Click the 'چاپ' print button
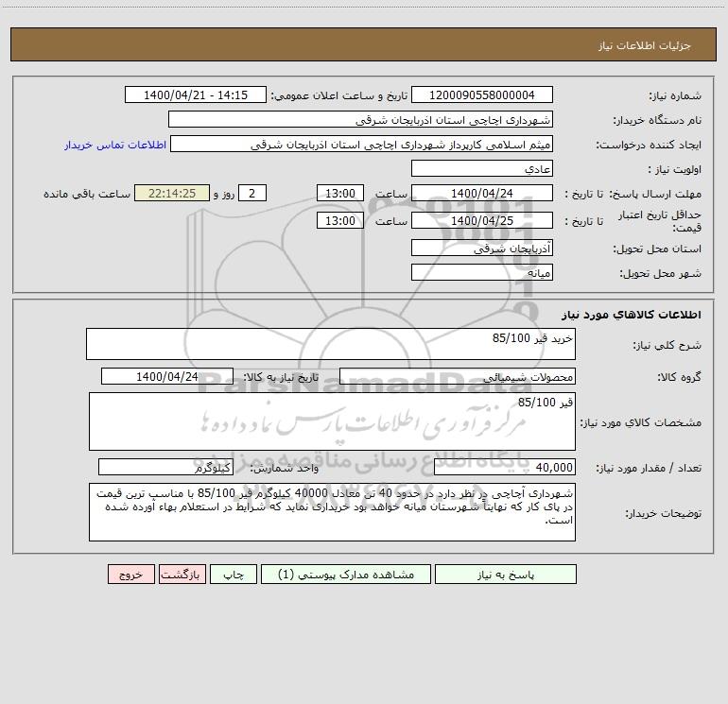Image resolution: width=728 pixels, height=704 pixels. tap(234, 574)
